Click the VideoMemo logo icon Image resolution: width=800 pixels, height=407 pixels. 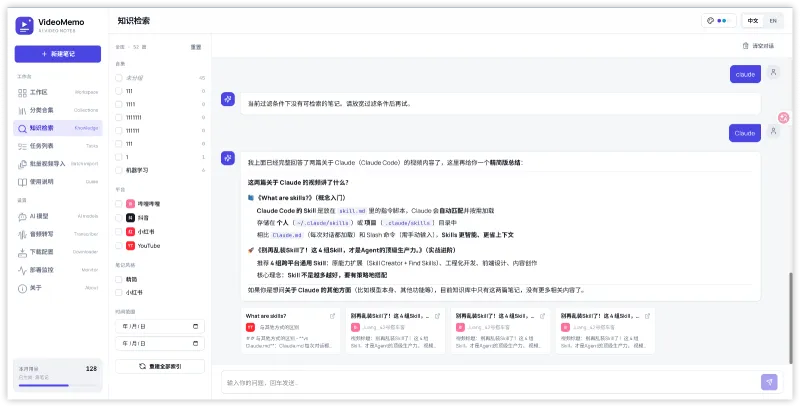(24, 26)
